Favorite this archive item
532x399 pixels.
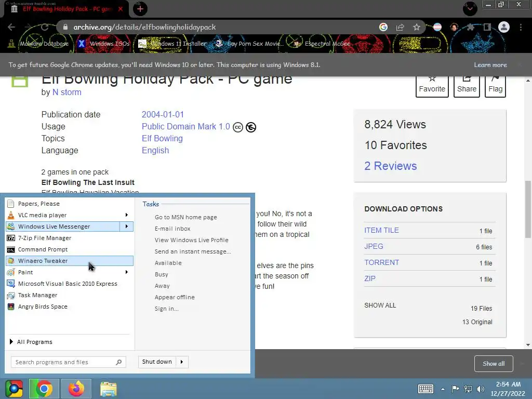pos(432,87)
